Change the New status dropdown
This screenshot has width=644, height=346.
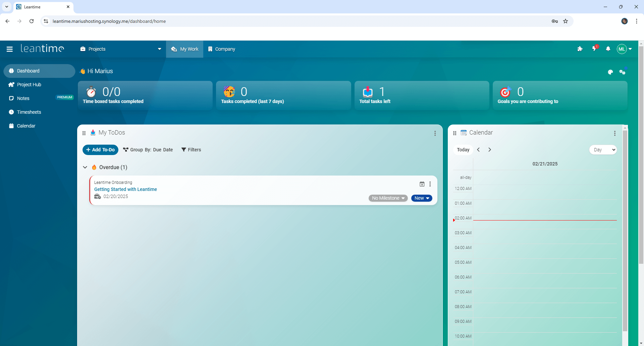point(422,198)
